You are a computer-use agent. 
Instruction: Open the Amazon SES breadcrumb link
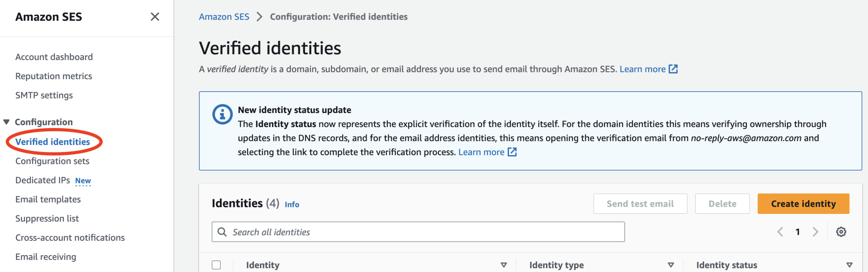tap(224, 17)
